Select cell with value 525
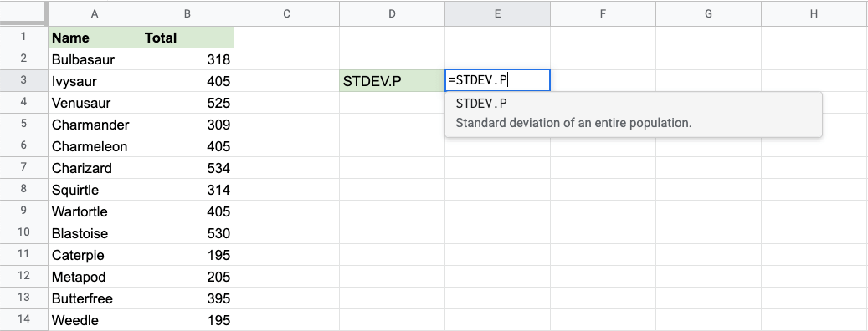868x331 pixels. point(187,103)
